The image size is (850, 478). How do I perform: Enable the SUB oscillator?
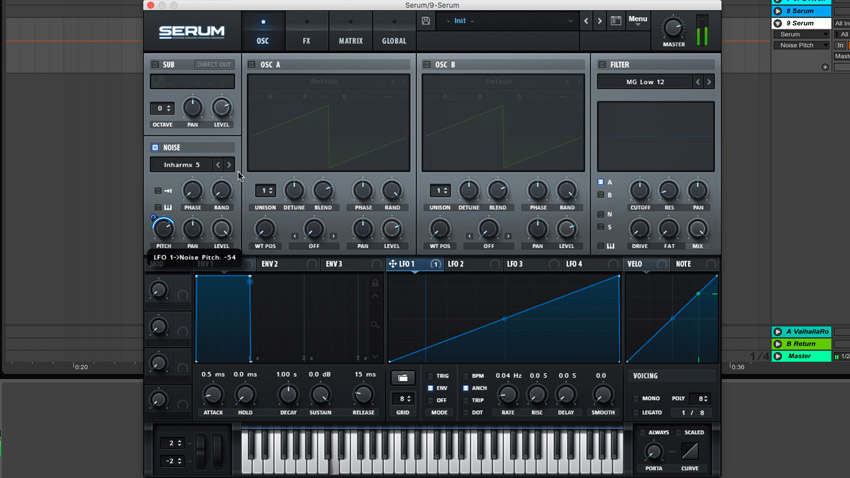point(155,64)
